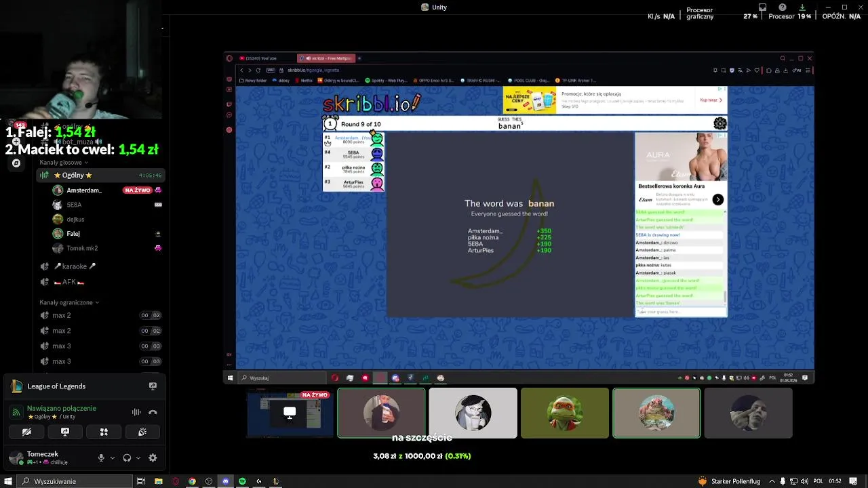Open the TRAFFIC RUSH bookmark
The height and width of the screenshot is (488, 868).
(480, 81)
